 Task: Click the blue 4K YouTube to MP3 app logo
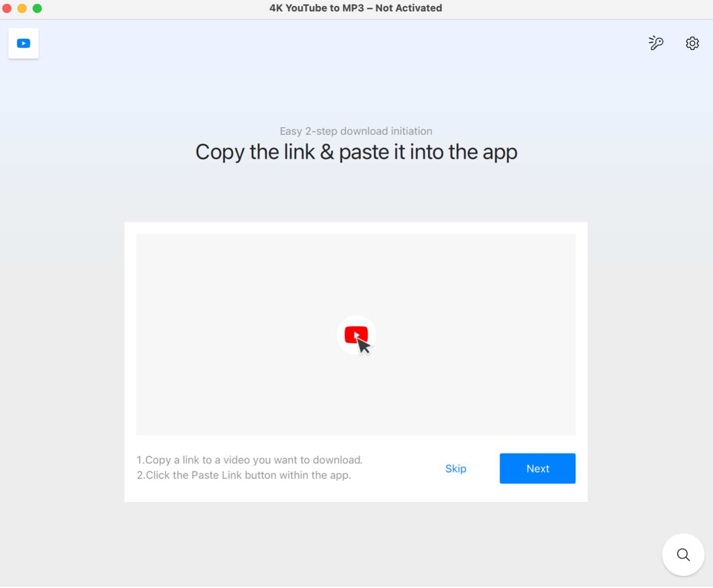click(23, 43)
